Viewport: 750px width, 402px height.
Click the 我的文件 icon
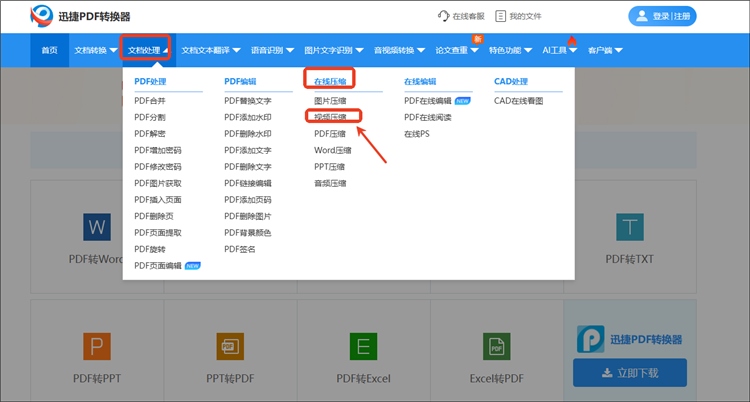(501, 17)
